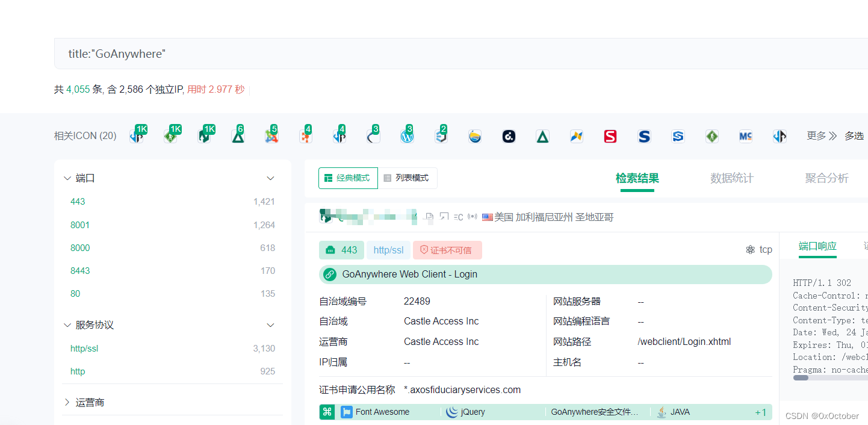Select the crescent icon with badge 3
Viewport: 868px width, 425px height.
373,137
